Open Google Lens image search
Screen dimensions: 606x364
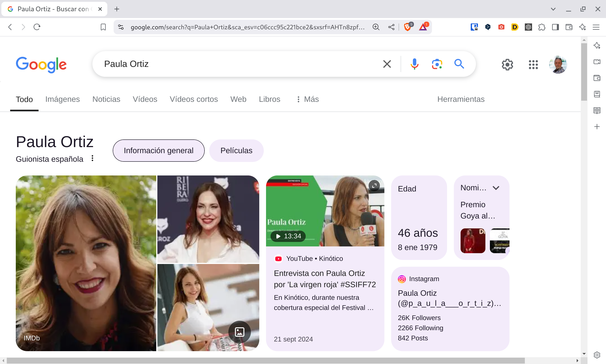[437, 64]
